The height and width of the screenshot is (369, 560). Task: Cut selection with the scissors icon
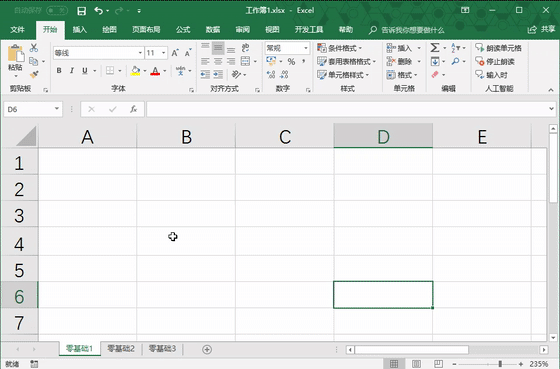point(34,48)
